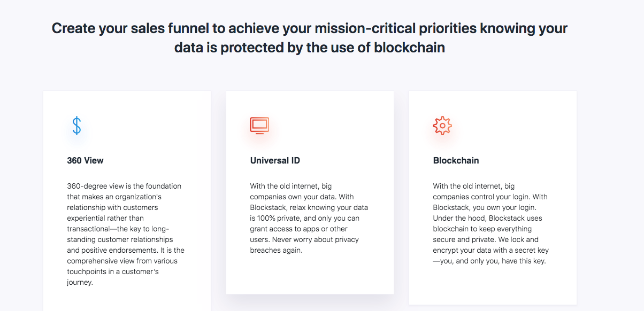
Task: Select the Universal ID card heading
Action: point(275,160)
